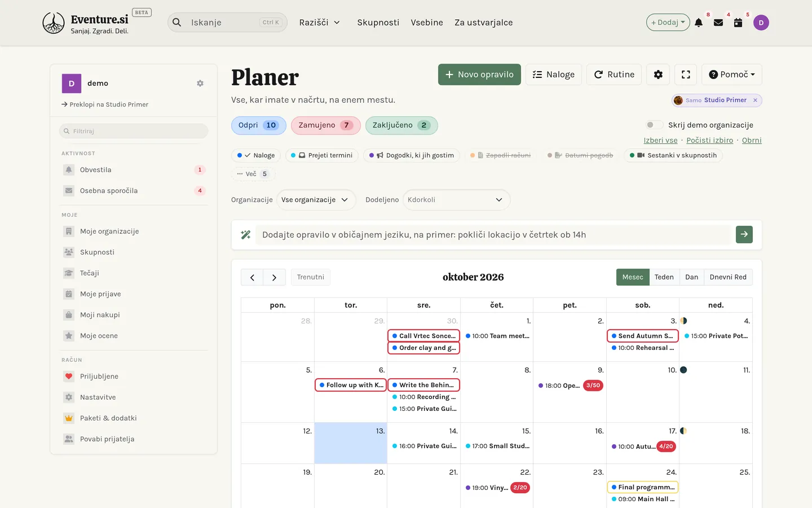Click Preklopi na Studio Primer link

(x=105, y=104)
